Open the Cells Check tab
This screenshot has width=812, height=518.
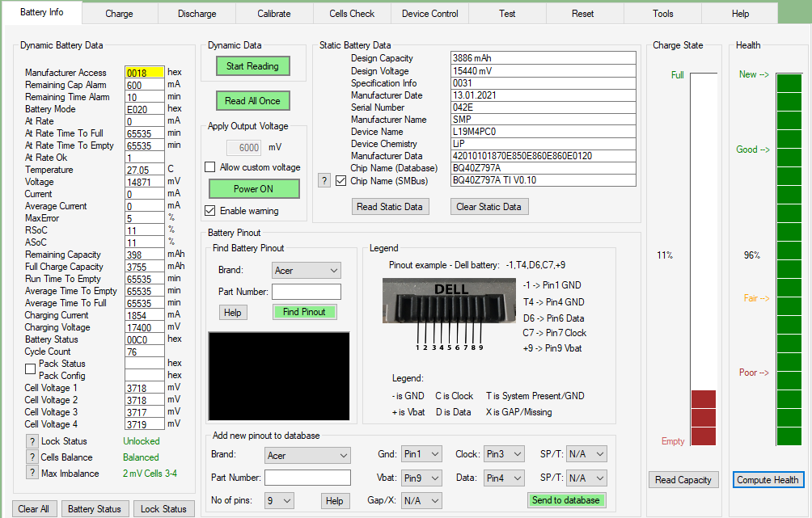pos(352,14)
